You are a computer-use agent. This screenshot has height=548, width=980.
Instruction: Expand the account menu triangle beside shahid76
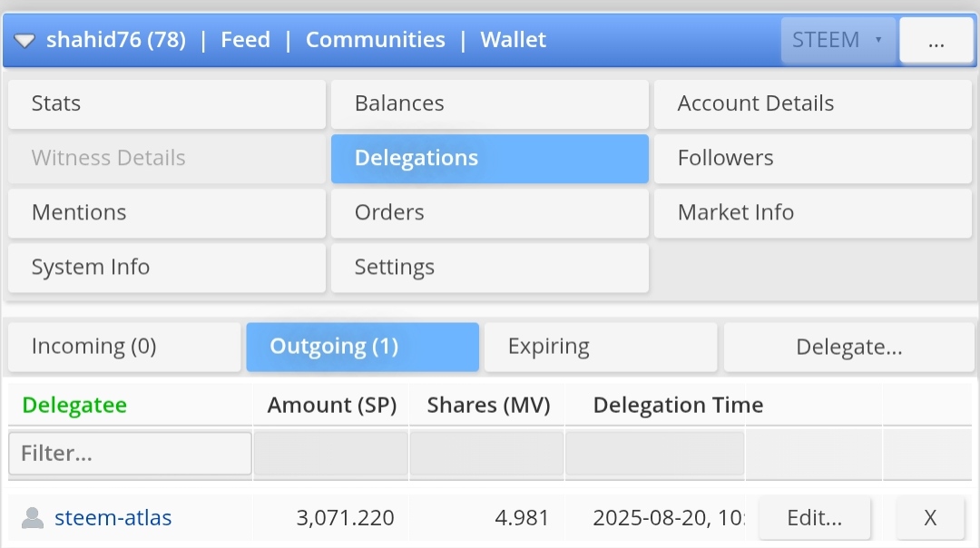[24, 41]
